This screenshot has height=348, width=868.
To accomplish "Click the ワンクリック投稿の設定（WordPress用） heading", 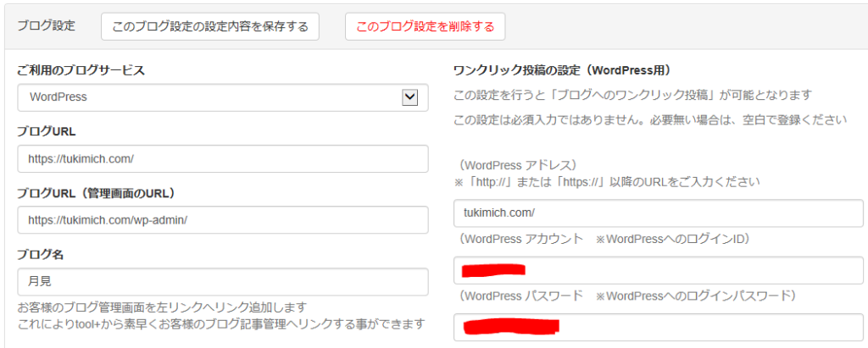I will [x=562, y=70].
